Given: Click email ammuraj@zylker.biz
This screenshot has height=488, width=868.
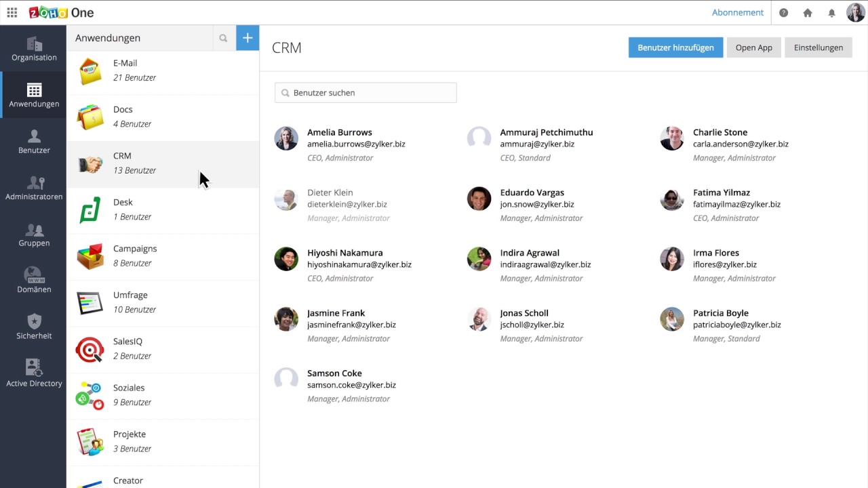Looking at the screenshot, I should click(x=537, y=144).
